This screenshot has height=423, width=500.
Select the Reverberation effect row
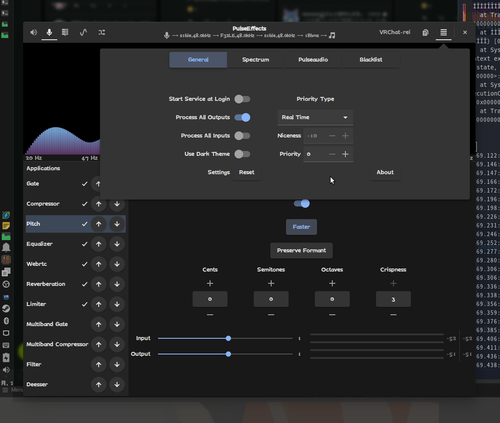[76, 284]
